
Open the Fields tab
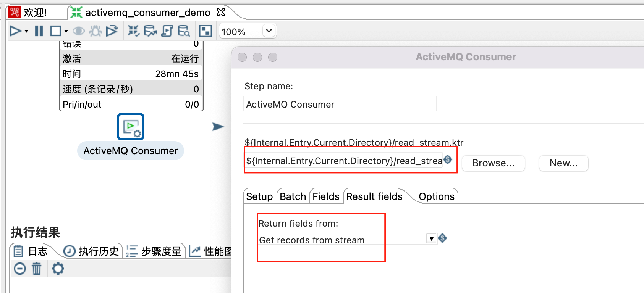[326, 196]
